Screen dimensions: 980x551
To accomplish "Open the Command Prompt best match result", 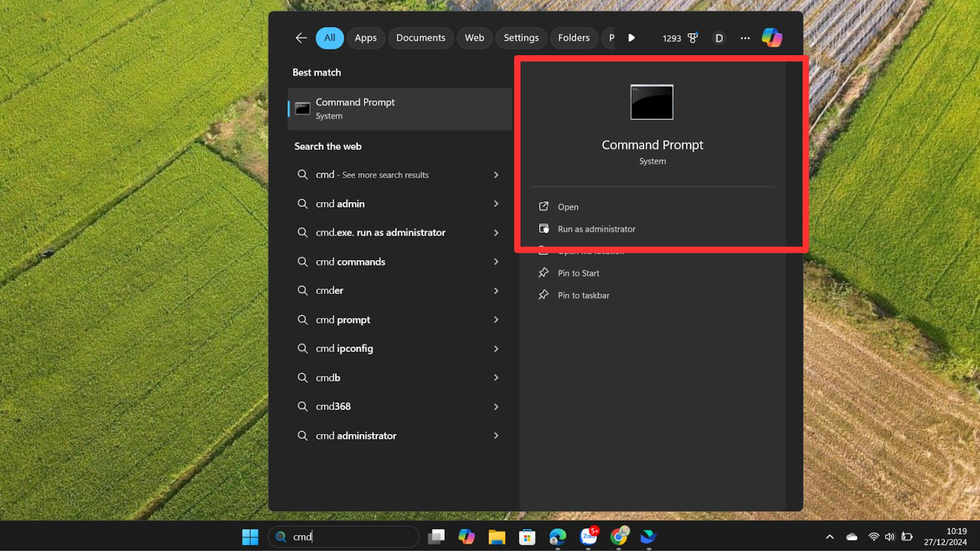I will [399, 109].
